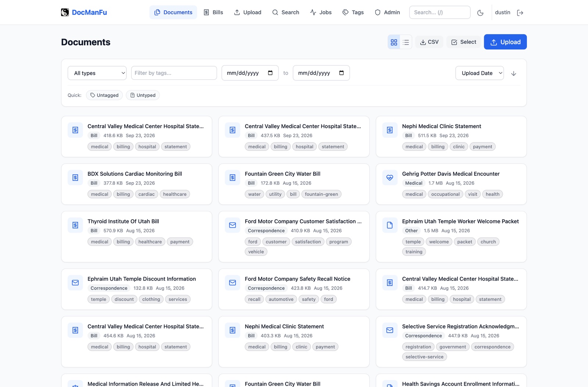Open Ephraim Utah Temple Discount Information title
This screenshot has height=387, width=588.
coord(141,279)
